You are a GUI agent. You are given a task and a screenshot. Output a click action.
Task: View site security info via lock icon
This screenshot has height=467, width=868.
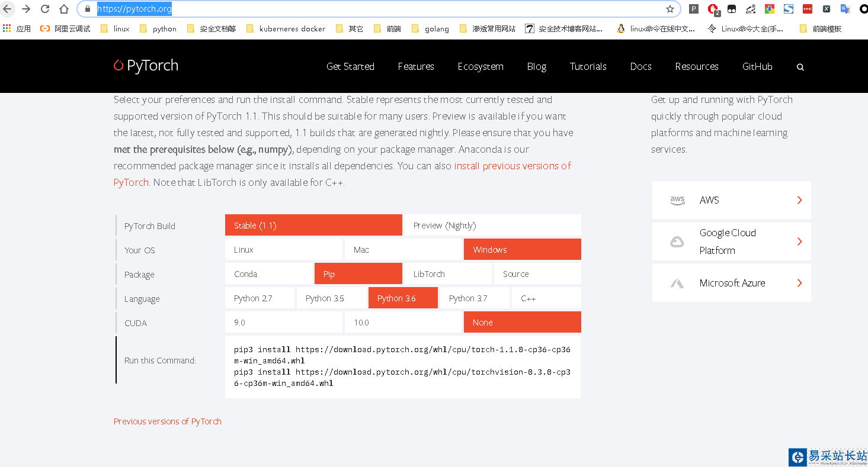point(87,9)
